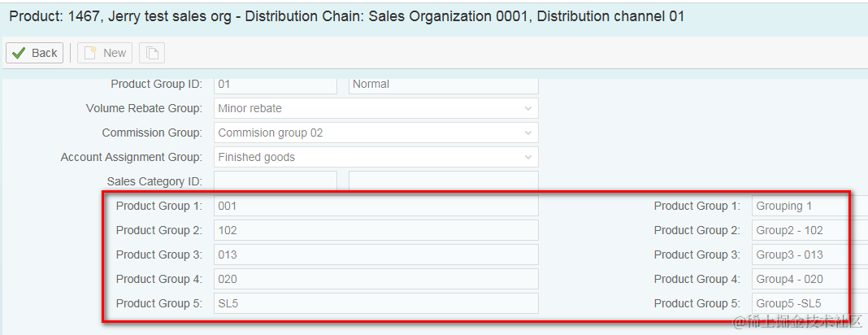Click the Product Group ID field 01

pos(275,85)
